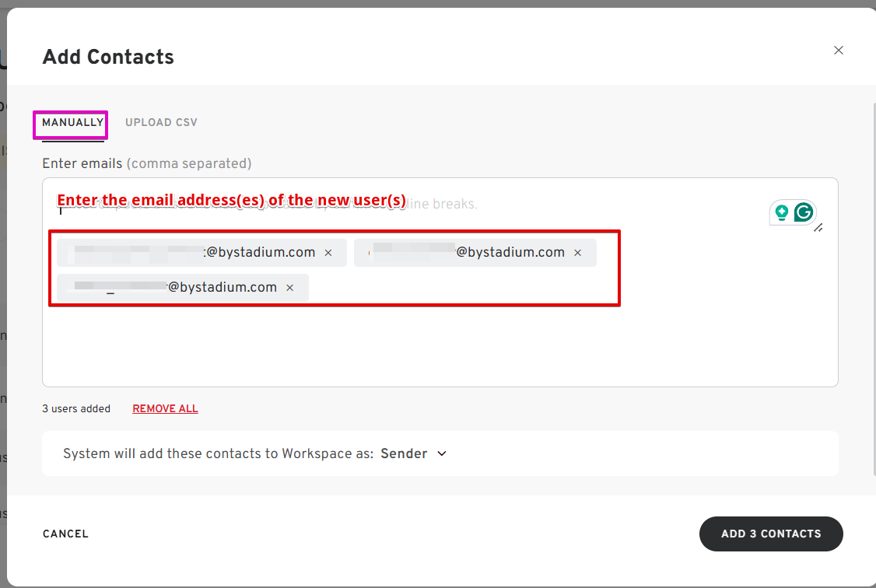Remove the second email chip in top row
Viewport: 876px width, 588px height.
coord(578,253)
